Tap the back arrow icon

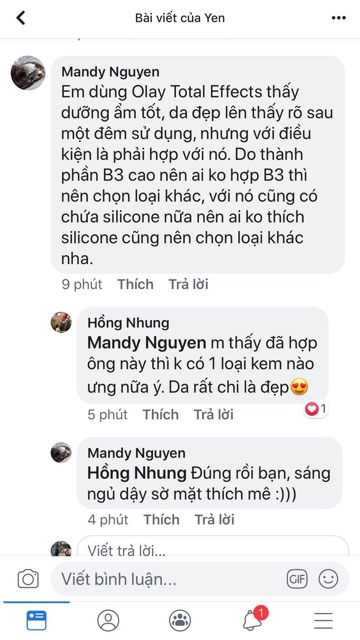pos(20,18)
